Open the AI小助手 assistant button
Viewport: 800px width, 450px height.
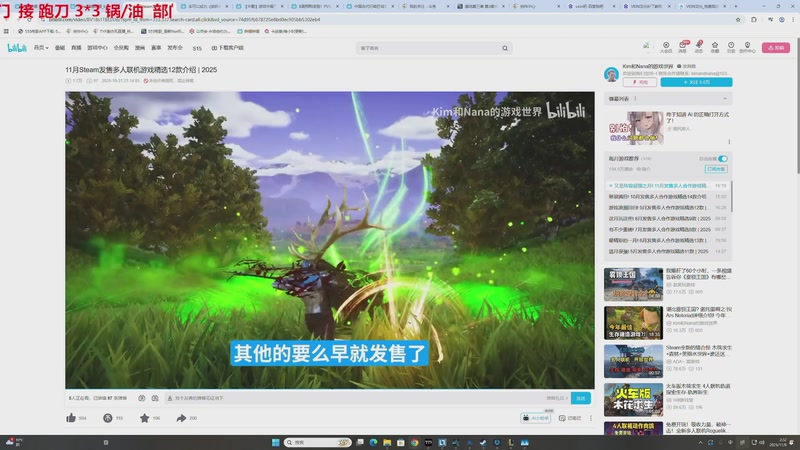coord(535,418)
